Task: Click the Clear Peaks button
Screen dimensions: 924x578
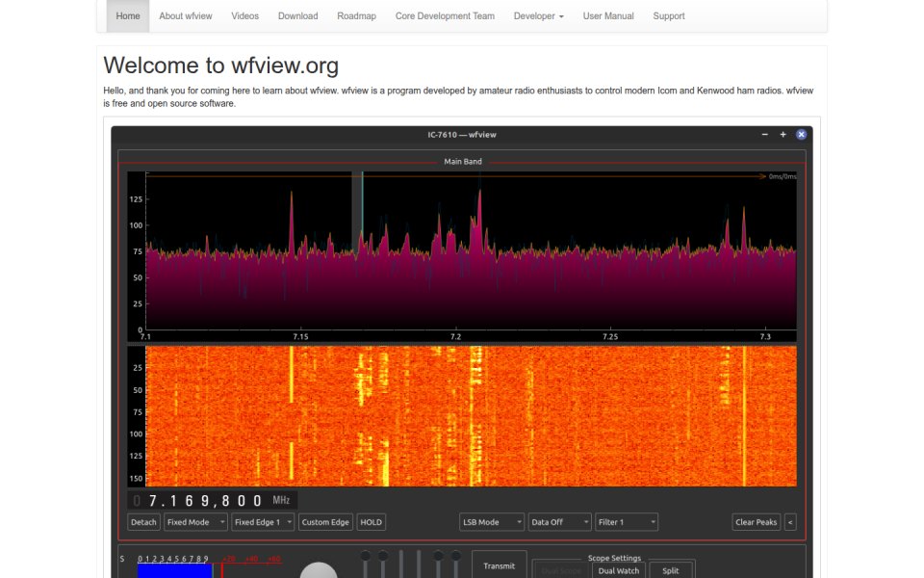Action: point(757,522)
